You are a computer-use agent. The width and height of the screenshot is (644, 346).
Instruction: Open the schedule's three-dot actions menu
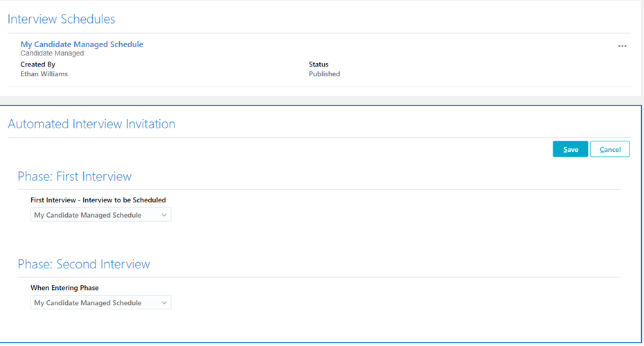click(622, 46)
